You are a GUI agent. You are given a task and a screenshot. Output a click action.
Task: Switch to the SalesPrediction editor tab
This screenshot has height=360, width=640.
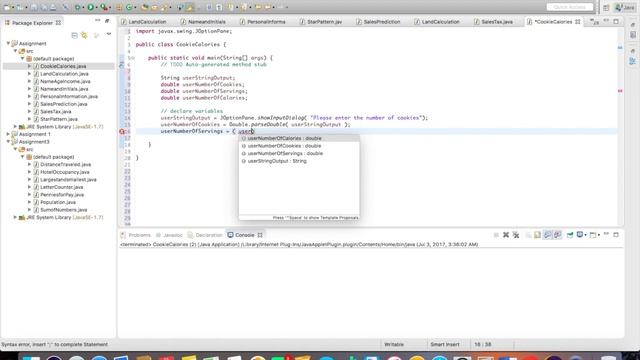pos(382,22)
